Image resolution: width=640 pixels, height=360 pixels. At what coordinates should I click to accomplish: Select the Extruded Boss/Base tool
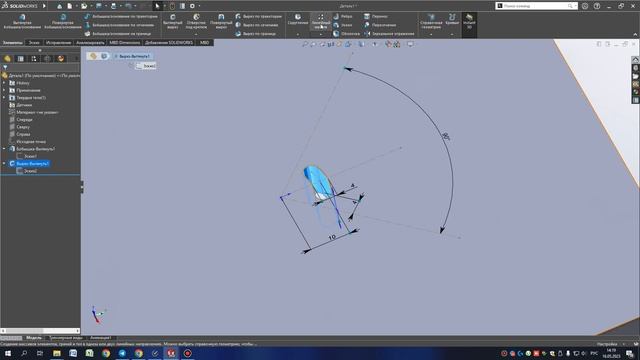(x=22, y=21)
